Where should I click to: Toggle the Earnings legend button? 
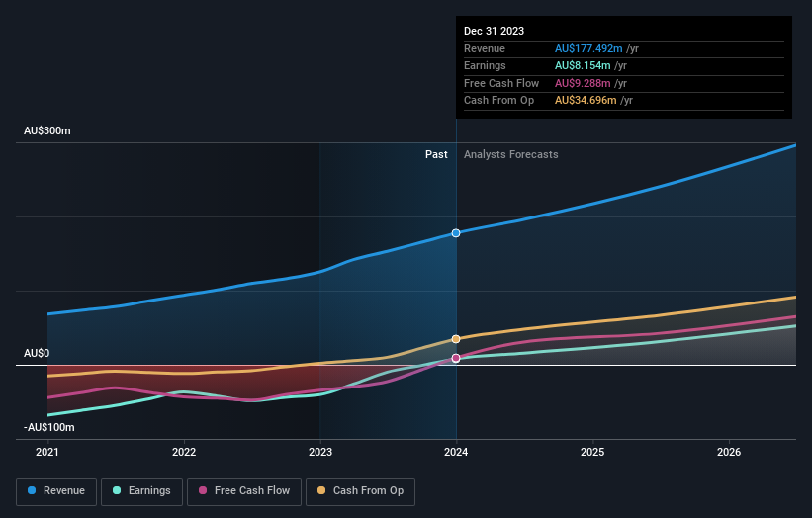[141, 491]
